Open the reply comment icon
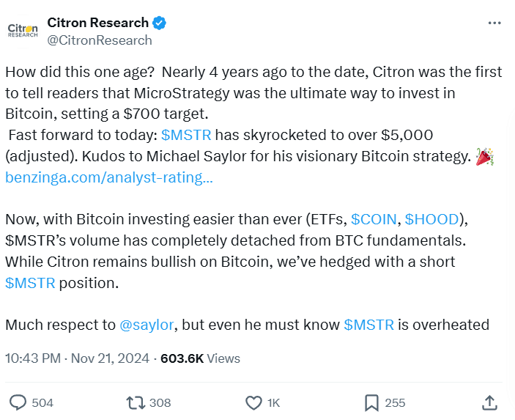515x420 pixels. point(18,402)
